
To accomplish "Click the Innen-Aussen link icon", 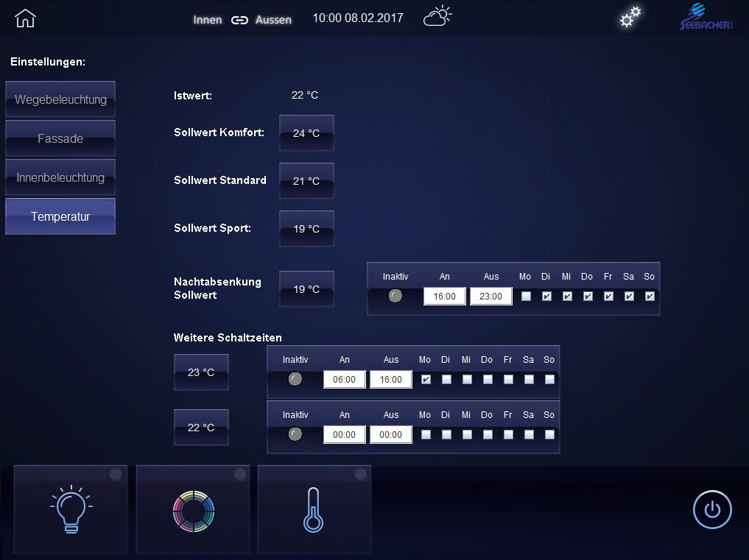I will coord(239,20).
